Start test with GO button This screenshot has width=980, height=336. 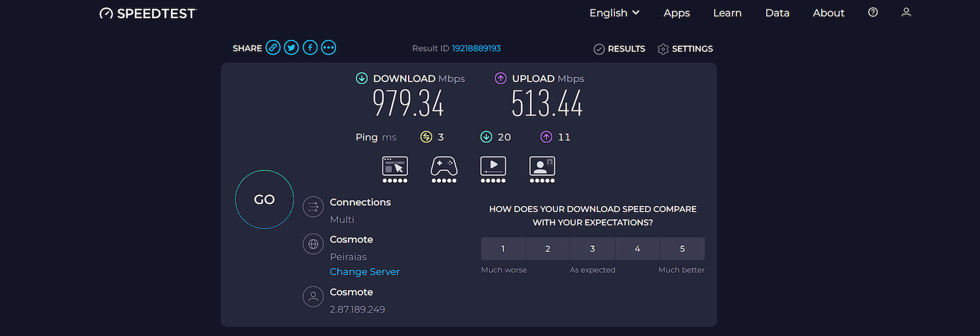[x=265, y=199]
